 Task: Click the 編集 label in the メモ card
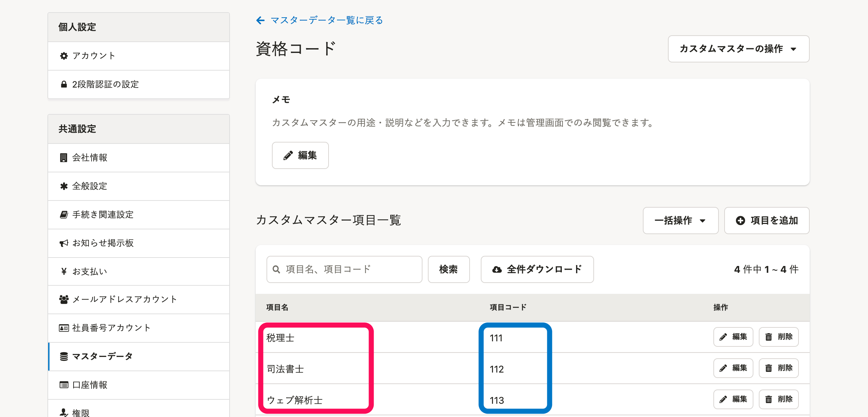(307, 155)
